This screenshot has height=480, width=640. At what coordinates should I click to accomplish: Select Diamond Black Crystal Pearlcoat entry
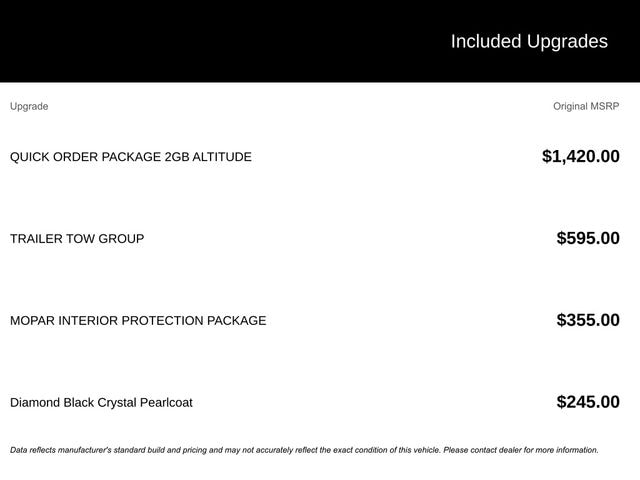pyautogui.click(x=101, y=403)
